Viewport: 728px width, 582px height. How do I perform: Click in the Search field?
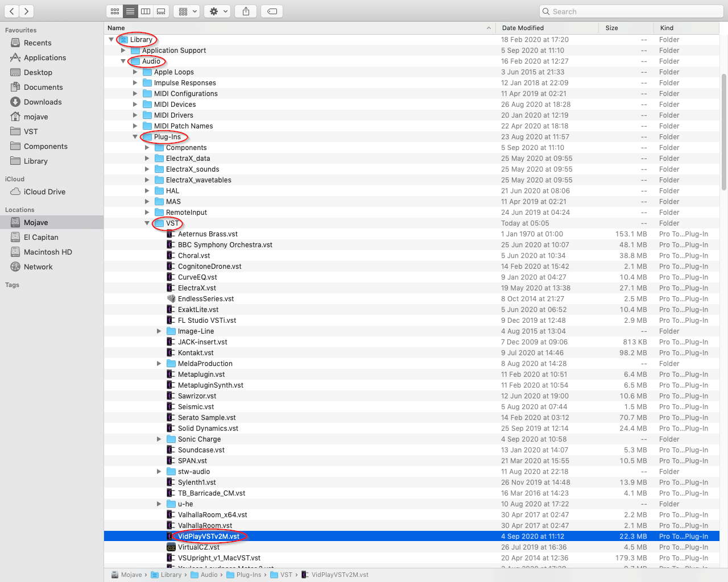tap(631, 11)
